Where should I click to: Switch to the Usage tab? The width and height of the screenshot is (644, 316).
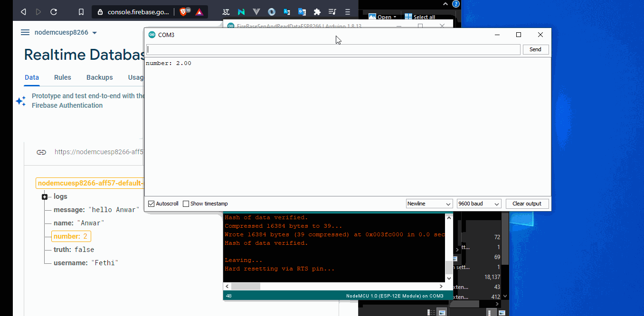coord(136,77)
